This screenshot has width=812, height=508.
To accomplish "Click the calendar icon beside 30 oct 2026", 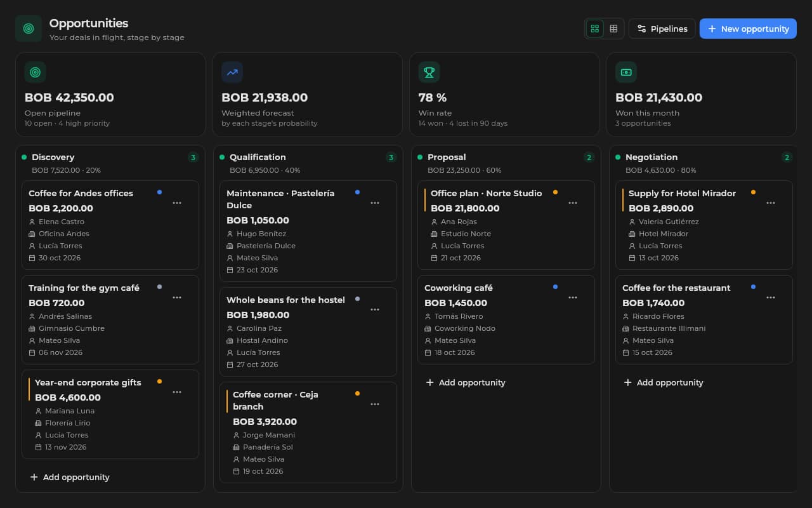I will click(x=32, y=258).
